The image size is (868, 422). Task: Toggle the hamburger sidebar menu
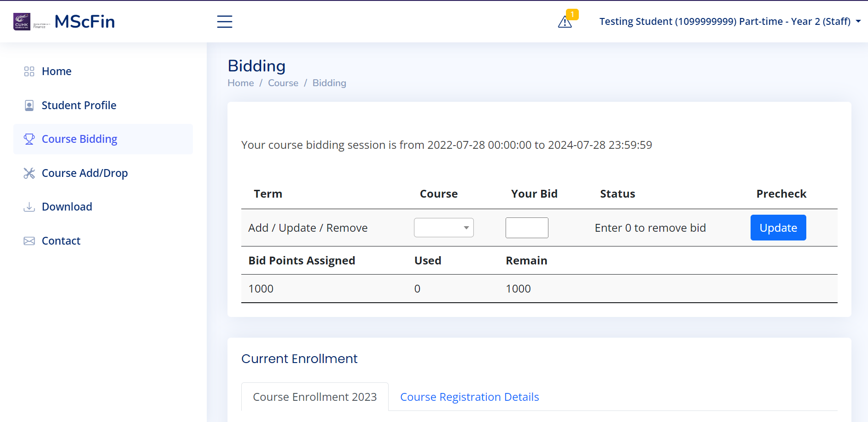[x=225, y=22]
